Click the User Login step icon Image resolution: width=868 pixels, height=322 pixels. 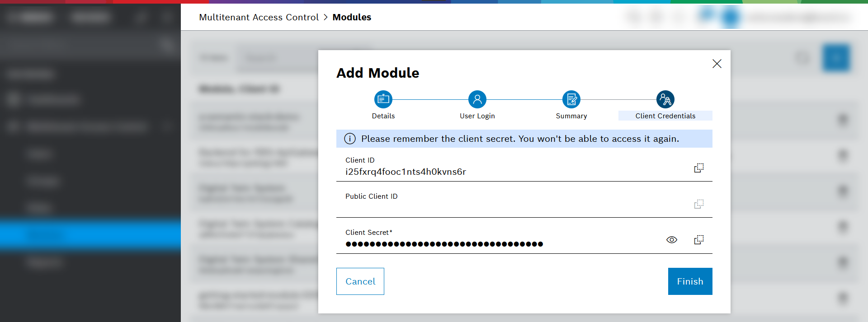pyautogui.click(x=477, y=99)
